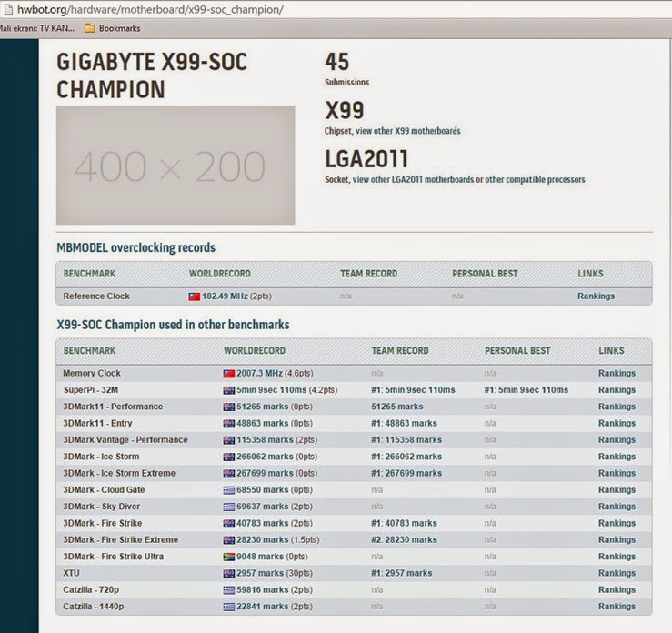
Task: Open the view other X99 motherboards link
Action: [x=408, y=131]
